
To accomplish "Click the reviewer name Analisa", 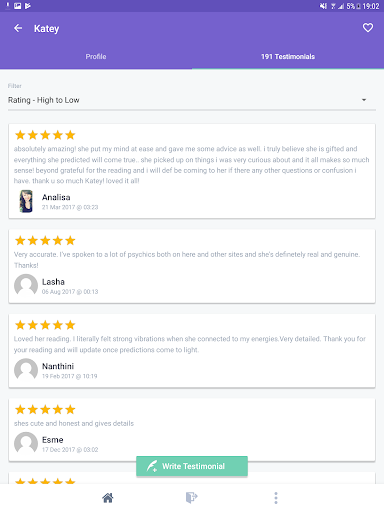I will tap(56, 197).
